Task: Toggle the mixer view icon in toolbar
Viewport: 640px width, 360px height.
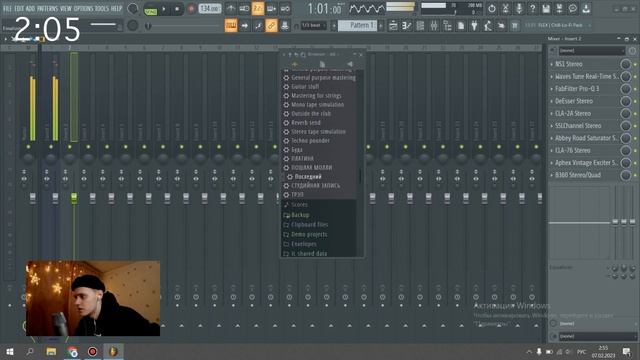Action: click(x=434, y=26)
